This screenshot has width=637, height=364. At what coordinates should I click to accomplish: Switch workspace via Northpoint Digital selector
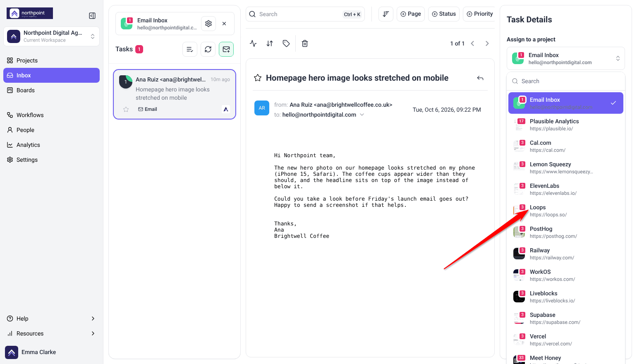[51, 36]
